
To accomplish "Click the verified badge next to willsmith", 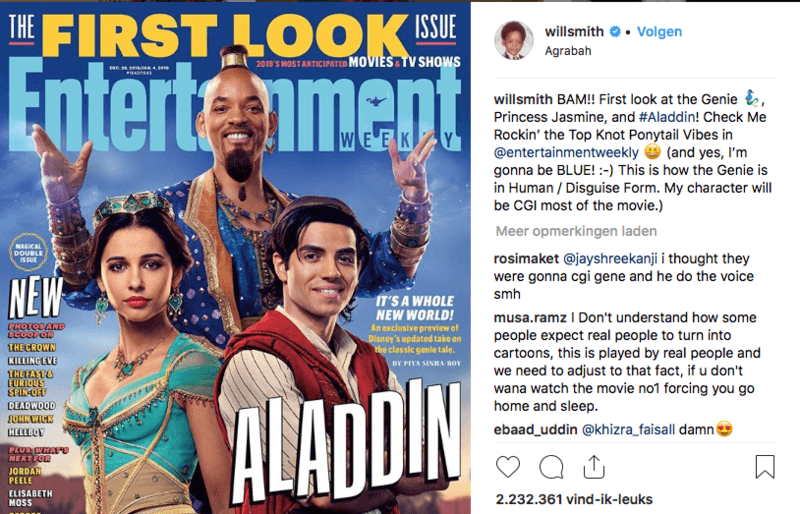I will tap(615, 32).
